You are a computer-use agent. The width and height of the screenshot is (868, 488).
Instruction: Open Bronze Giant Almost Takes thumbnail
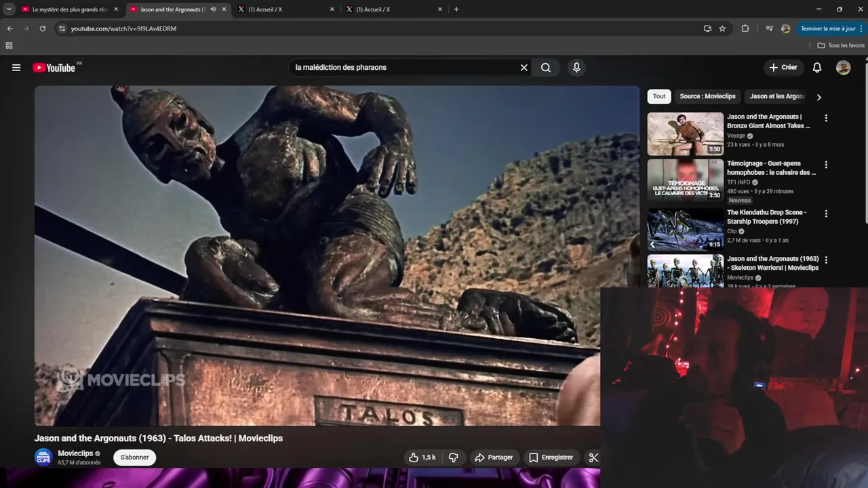[685, 134]
